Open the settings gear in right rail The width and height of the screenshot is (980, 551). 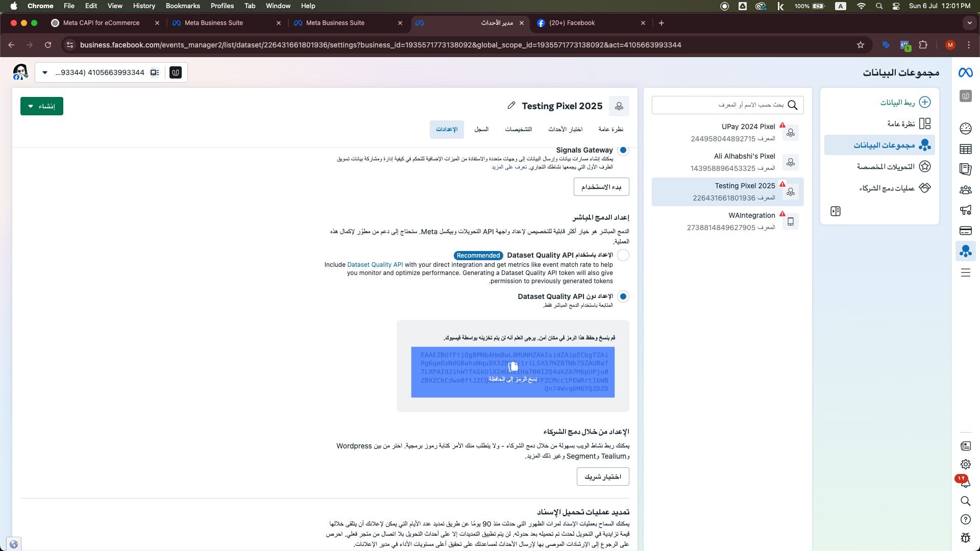click(x=965, y=464)
